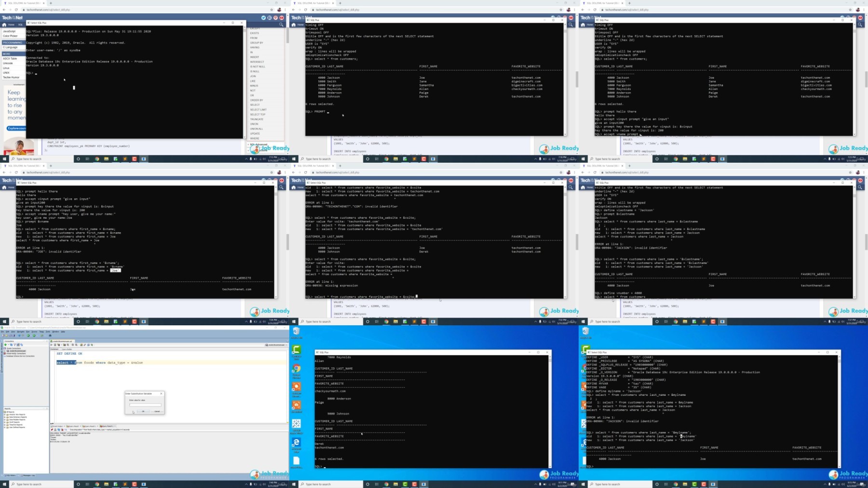Click the Connections filter funnel in SQL Developer
The width and height of the screenshot is (868, 488).
pyautogui.click(x=14, y=345)
